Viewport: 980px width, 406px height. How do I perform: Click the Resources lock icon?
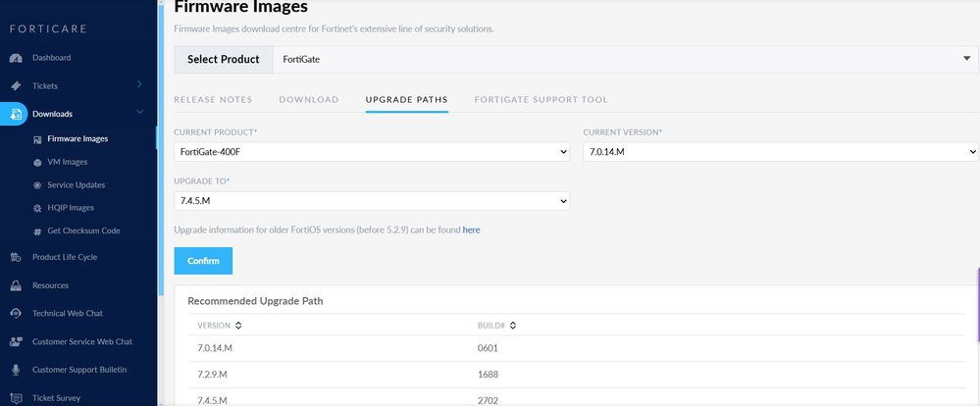tap(16, 286)
